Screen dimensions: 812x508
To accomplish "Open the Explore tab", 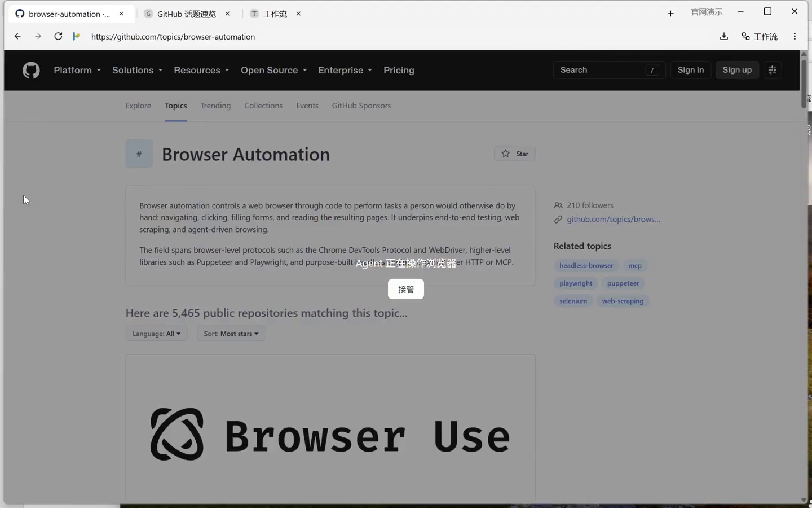I will [x=138, y=106].
